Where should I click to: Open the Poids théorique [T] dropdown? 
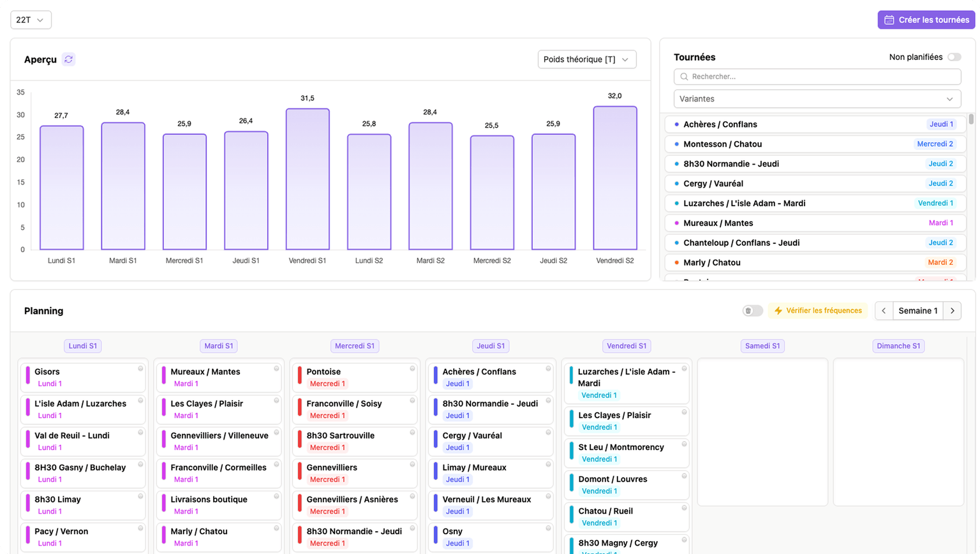(x=586, y=59)
